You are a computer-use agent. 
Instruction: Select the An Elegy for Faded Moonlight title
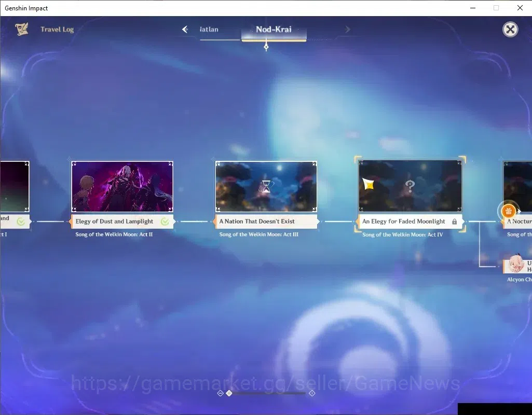(403, 222)
